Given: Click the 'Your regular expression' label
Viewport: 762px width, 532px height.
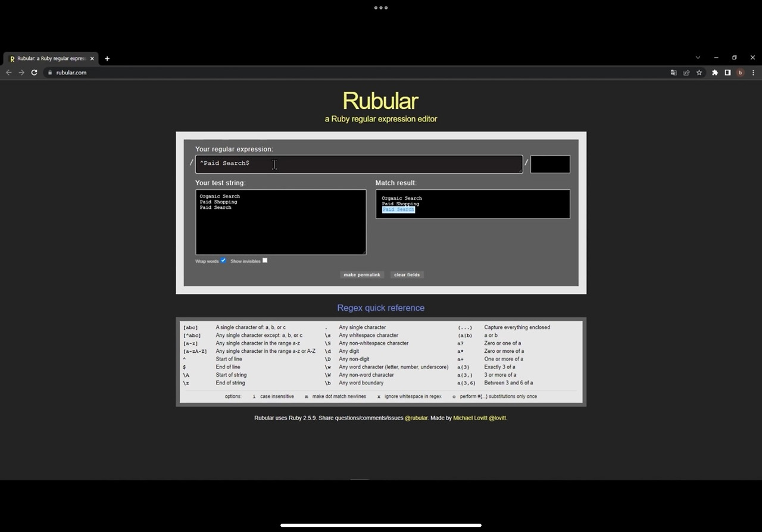Looking at the screenshot, I should pyautogui.click(x=234, y=149).
